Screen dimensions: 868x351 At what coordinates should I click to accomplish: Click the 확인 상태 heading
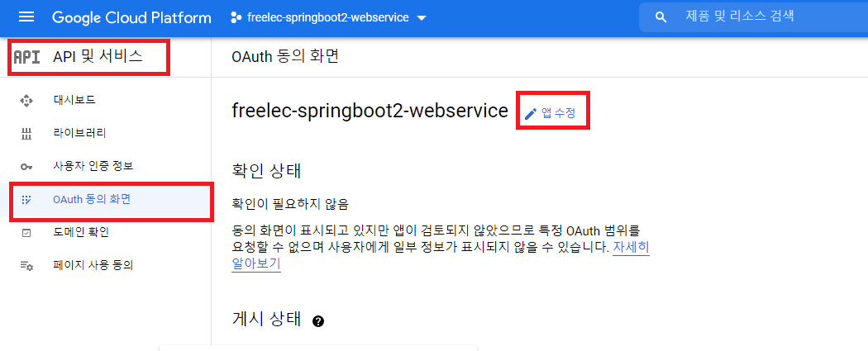[x=266, y=170]
